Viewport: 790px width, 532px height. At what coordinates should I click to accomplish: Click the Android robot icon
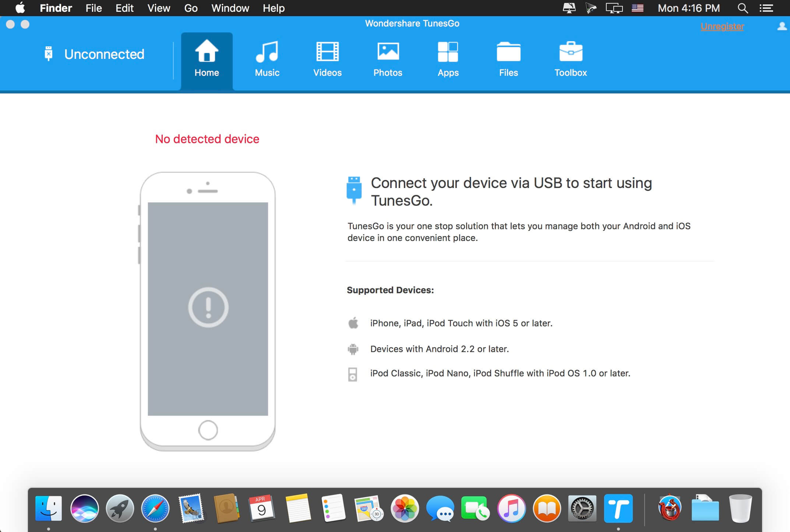click(353, 349)
